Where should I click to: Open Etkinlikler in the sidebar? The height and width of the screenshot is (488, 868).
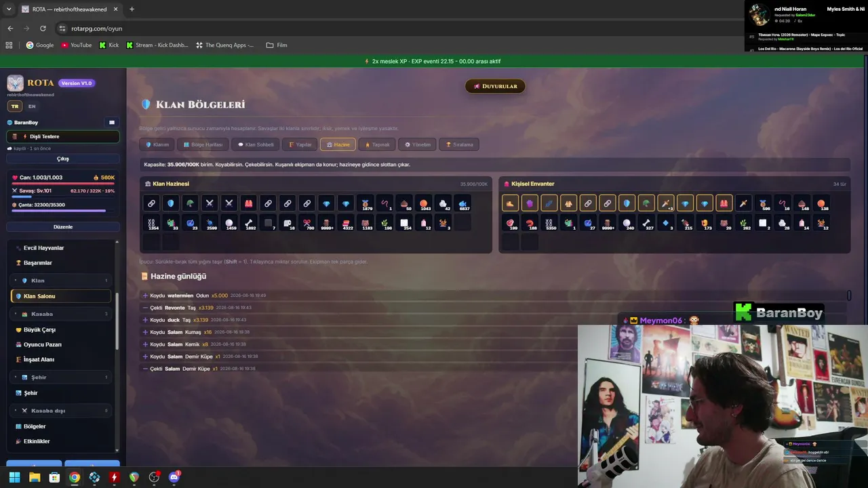61,441
